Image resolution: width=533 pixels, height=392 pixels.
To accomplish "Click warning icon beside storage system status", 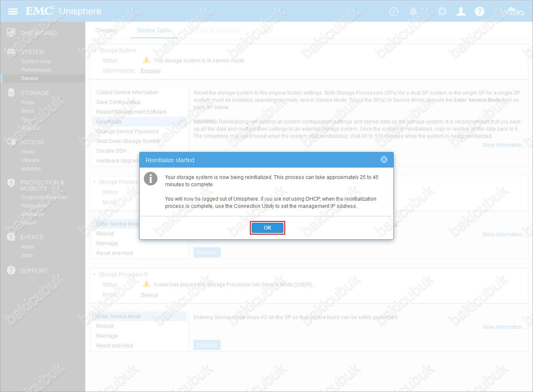I will point(146,60).
